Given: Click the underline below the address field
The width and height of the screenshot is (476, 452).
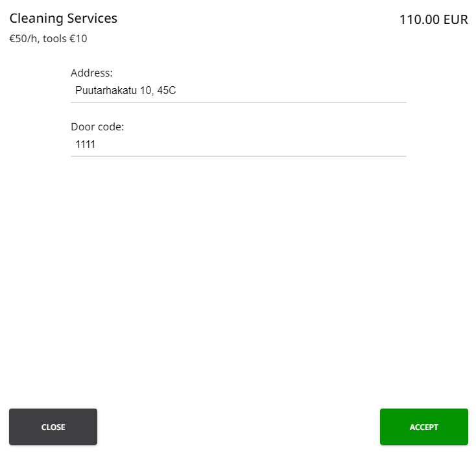Looking at the screenshot, I should coord(238,102).
